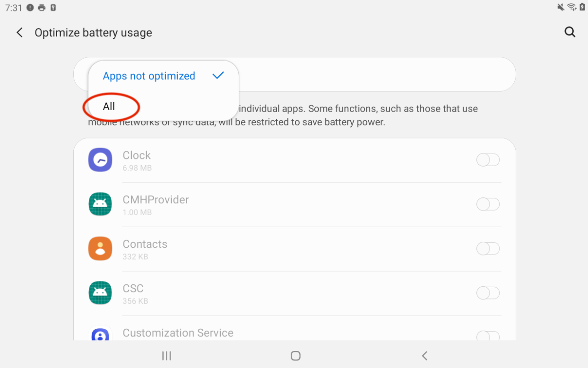Tap the Optimize battery usage title
The width and height of the screenshot is (588, 368).
pyautogui.click(x=93, y=33)
